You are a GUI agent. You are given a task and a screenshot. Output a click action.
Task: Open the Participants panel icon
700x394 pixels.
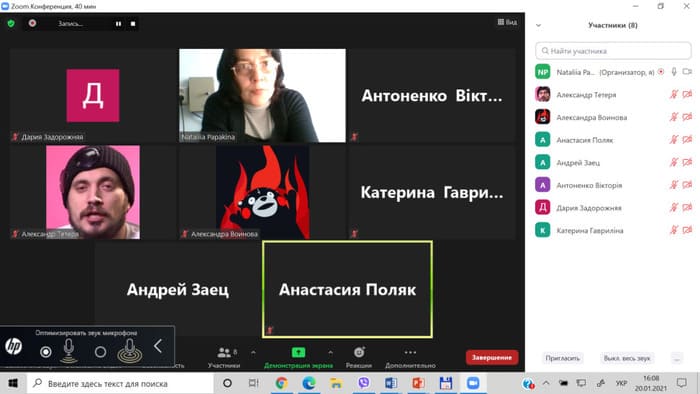pyautogui.click(x=224, y=353)
